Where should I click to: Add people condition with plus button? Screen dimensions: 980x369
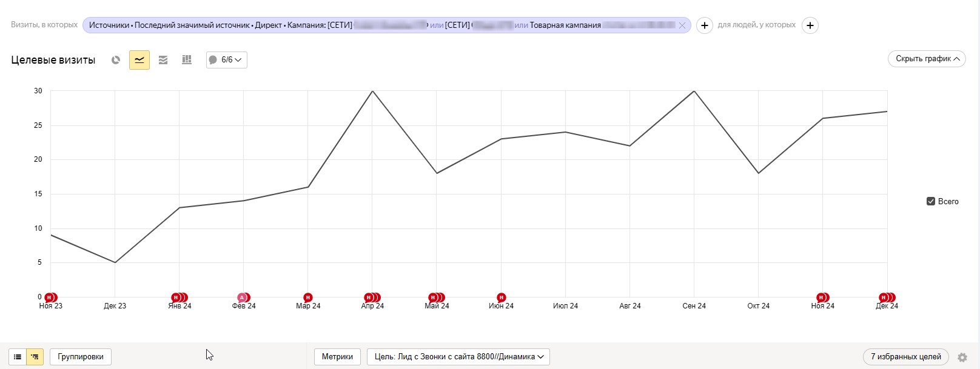[x=810, y=25]
